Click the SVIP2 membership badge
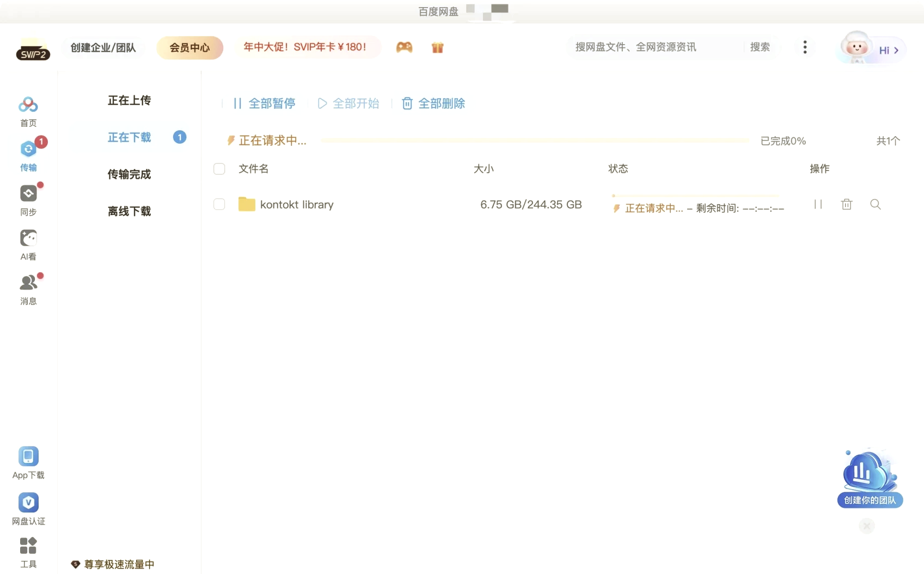The image size is (924, 574). point(33,50)
